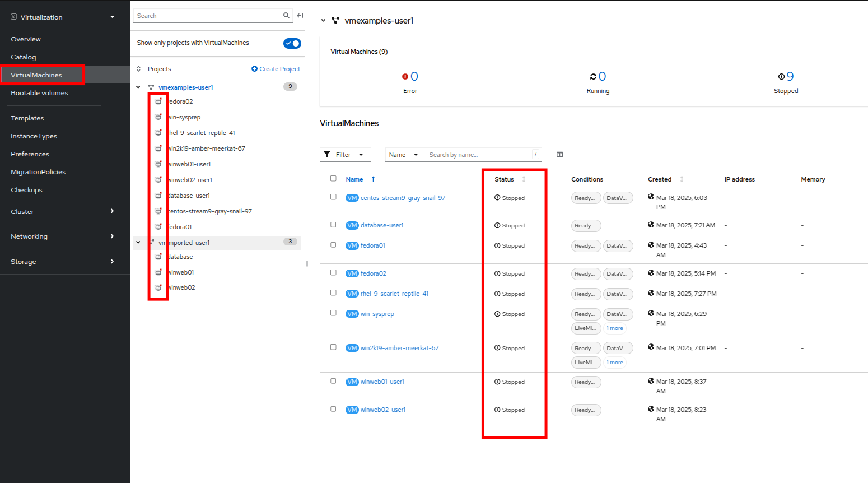This screenshot has height=483, width=868.
Task: Click the Error status count icon
Action: (x=405, y=77)
